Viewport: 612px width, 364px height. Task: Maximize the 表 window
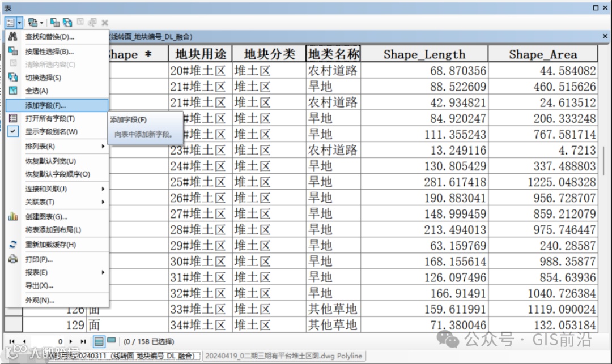[x=596, y=8]
